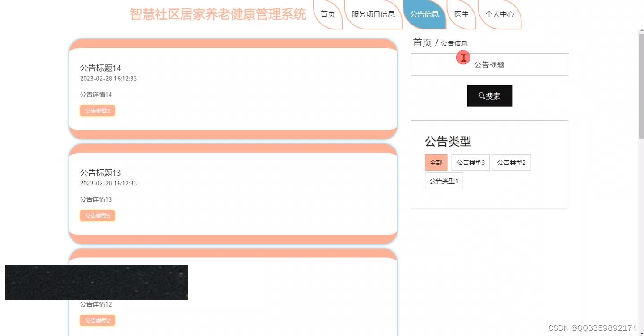The width and height of the screenshot is (644, 336).
Task: Click the 2023-02-28 16:12:33 timestamp under 公告标题13
Action: click(108, 183)
